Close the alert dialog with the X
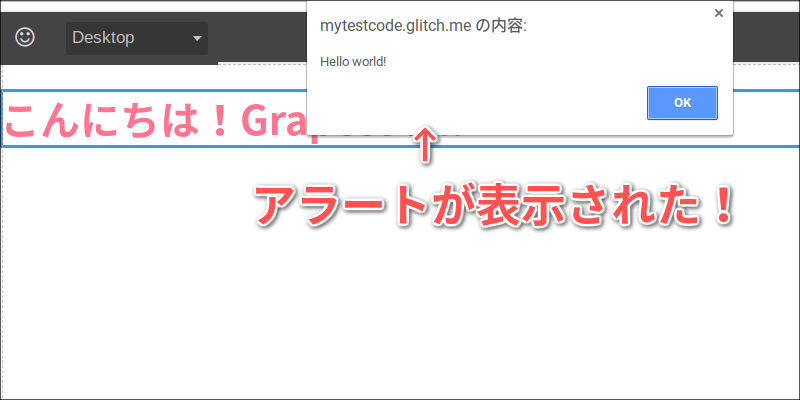The image size is (800, 400). pos(718,13)
